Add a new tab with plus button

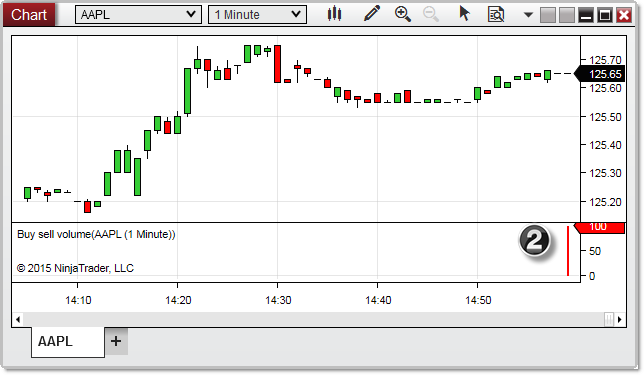coord(116,341)
